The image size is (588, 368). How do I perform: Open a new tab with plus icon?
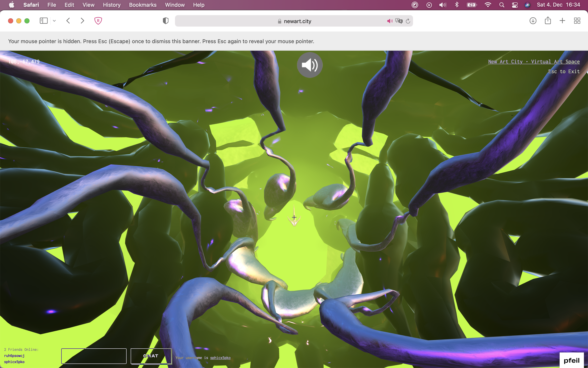562,21
